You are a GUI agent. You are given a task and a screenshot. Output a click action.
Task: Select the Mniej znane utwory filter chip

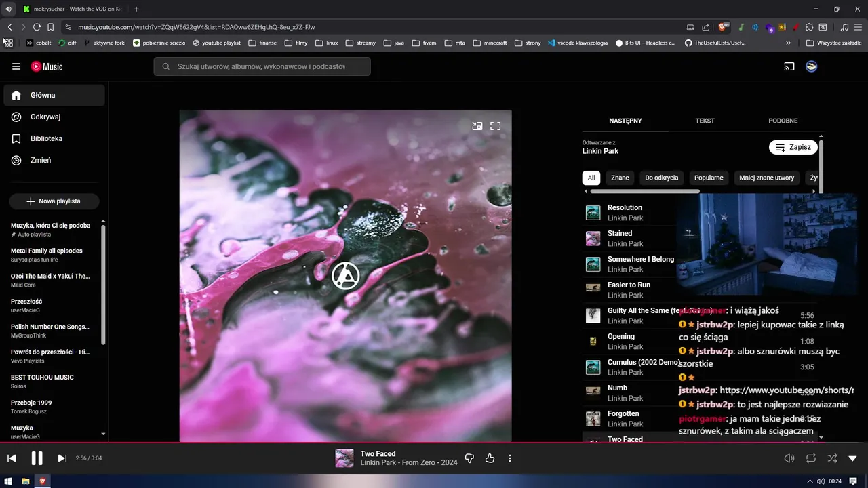coord(767,178)
